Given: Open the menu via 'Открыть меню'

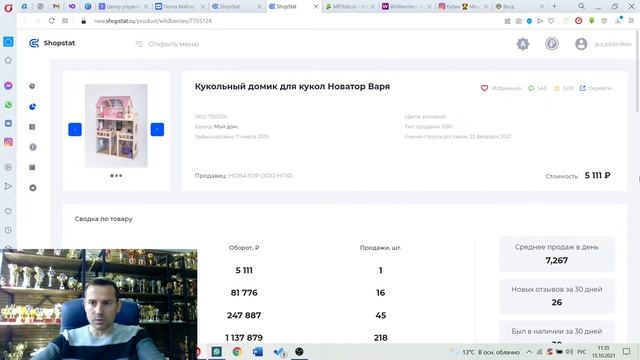Looking at the screenshot, I should 167,44.
